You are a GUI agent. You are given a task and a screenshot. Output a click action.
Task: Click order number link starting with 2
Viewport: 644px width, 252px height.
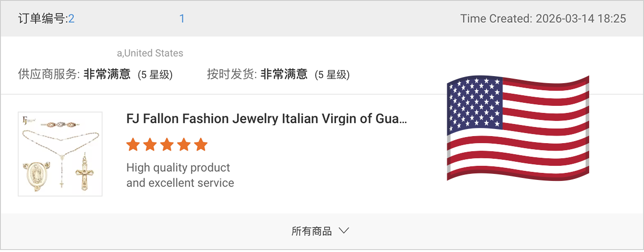pos(71,19)
